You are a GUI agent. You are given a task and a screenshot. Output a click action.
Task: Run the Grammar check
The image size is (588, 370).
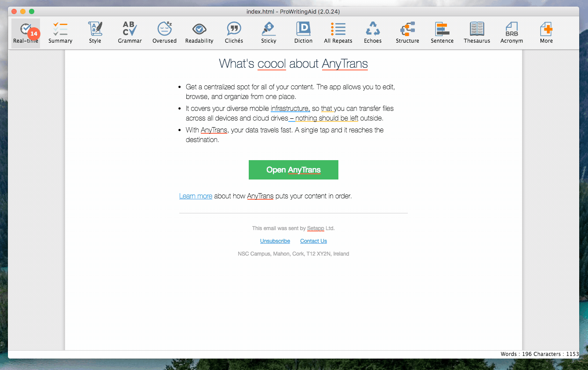130,33
